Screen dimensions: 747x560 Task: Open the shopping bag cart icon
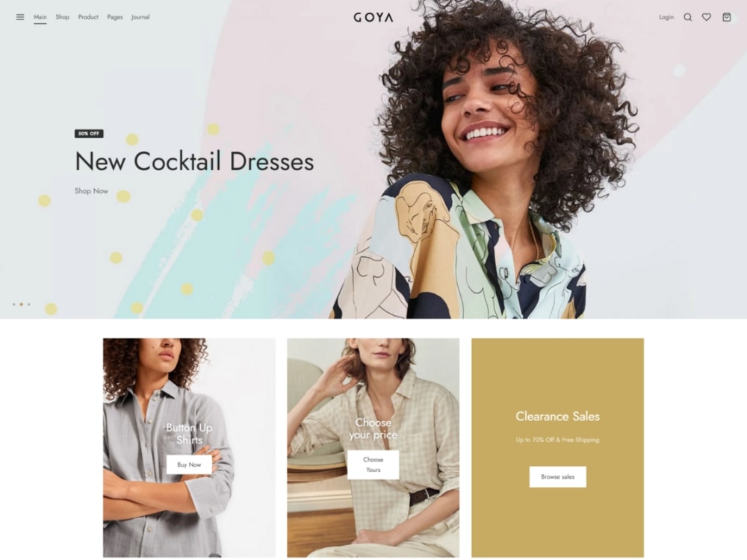pos(727,17)
